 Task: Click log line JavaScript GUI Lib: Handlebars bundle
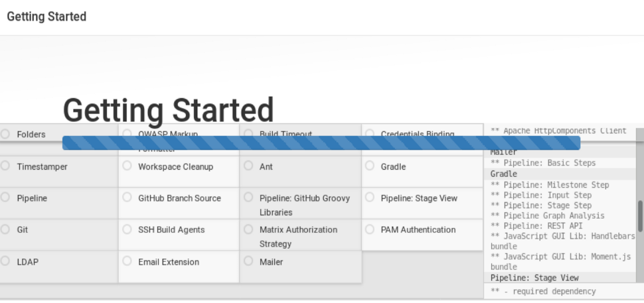click(563, 241)
